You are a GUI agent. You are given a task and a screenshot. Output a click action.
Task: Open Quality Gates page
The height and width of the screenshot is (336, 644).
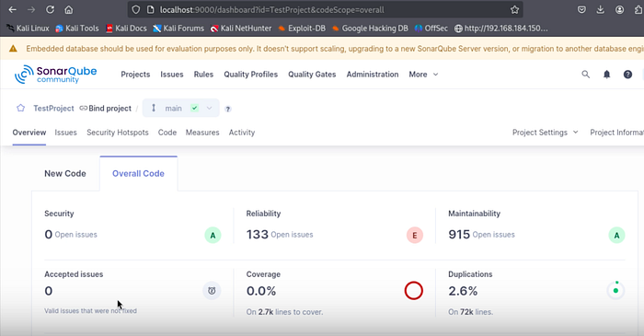[312, 75]
